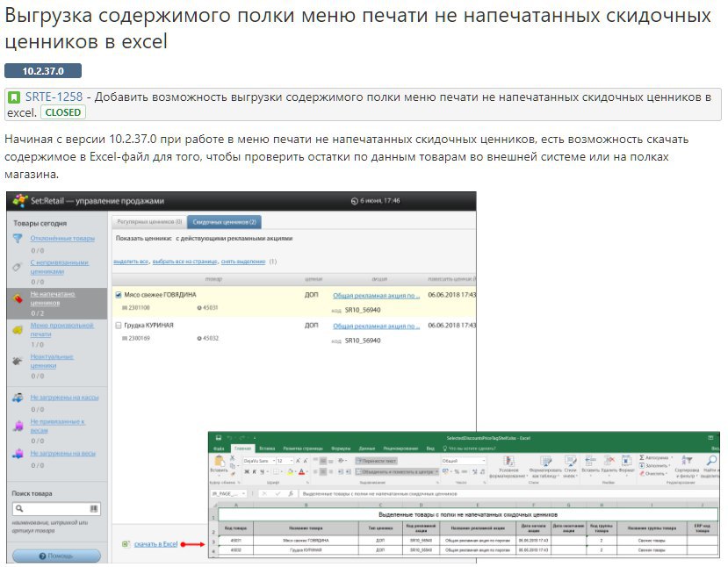Viewport: 728px width, 567px height.
Task: Click the Wrap Text (Перенести текст) button
Action: [x=377, y=461]
